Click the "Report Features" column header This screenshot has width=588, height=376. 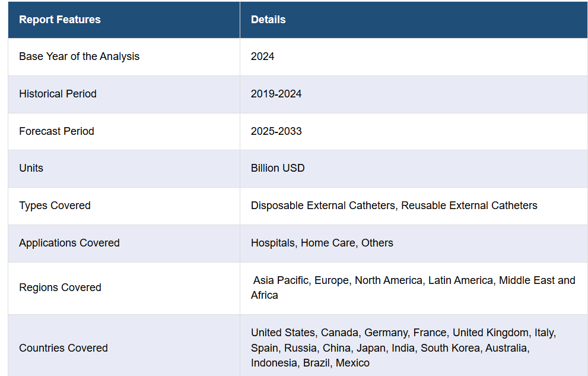click(x=60, y=20)
